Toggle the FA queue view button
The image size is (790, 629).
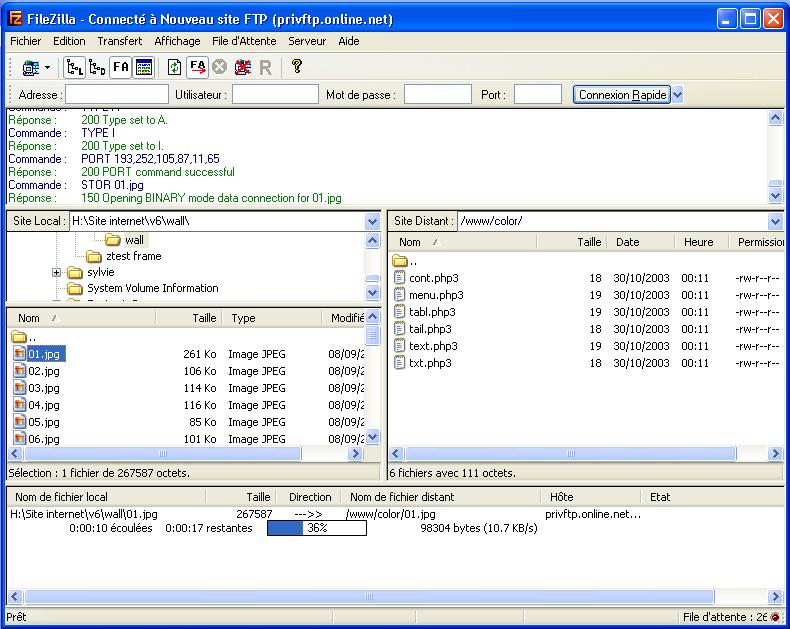tap(121, 67)
